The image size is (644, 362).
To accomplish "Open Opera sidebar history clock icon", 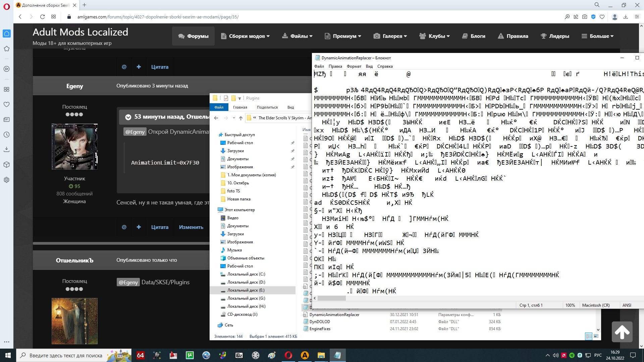I will point(6,135).
